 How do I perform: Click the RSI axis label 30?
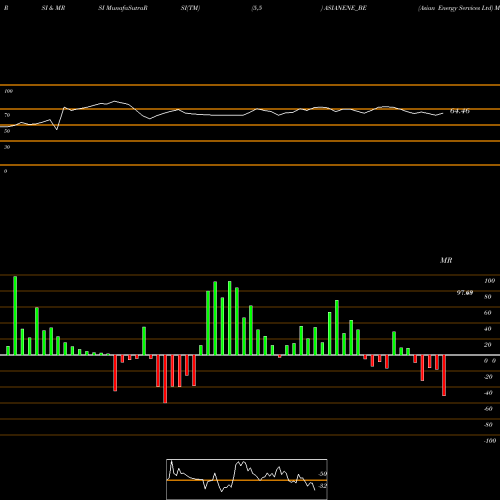coord(7,147)
